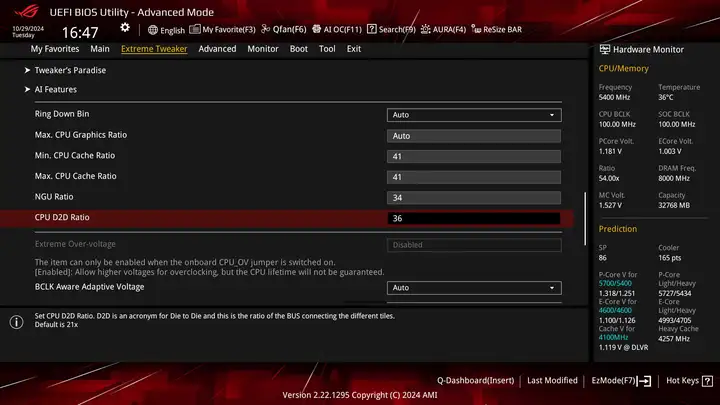
Task: Click the Last Modified button
Action: pyautogui.click(x=552, y=380)
